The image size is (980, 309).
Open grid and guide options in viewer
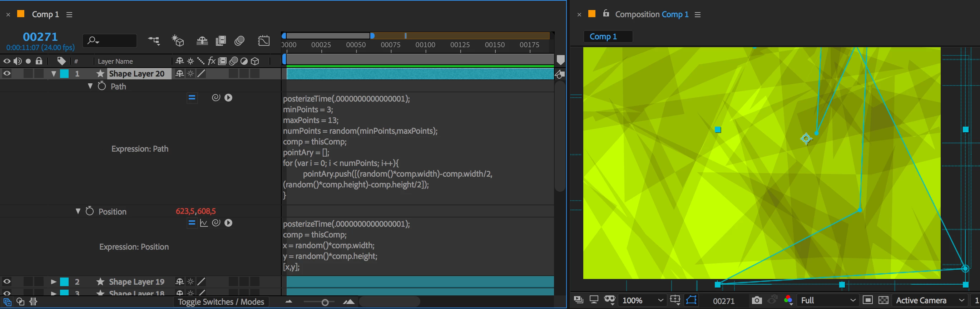coord(675,300)
